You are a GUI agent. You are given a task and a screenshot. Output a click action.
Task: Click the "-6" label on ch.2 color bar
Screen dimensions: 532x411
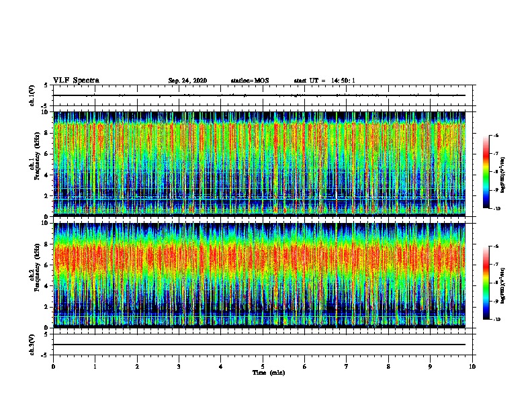point(496,246)
